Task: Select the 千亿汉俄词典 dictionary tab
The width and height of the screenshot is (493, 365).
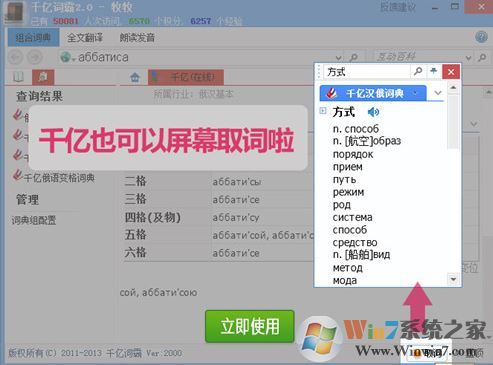Action: click(373, 93)
